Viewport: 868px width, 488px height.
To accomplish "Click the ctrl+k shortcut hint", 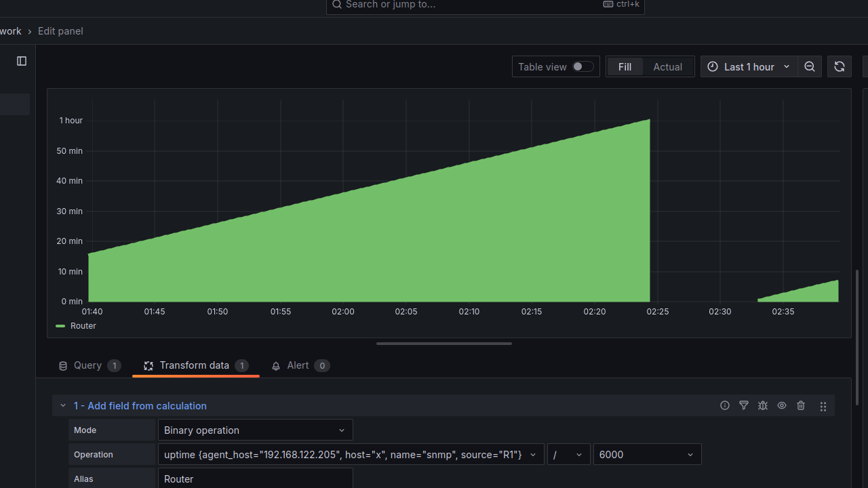I will point(622,4).
